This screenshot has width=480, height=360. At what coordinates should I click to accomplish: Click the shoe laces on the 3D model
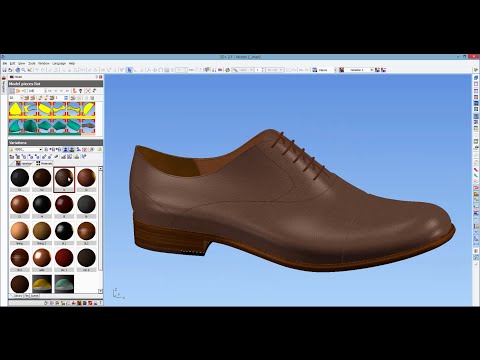coord(298,155)
